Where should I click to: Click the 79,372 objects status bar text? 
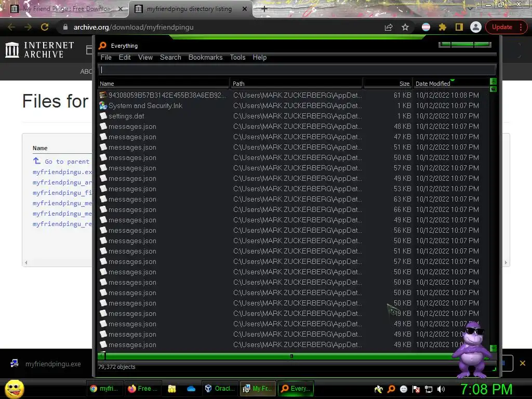tap(117, 367)
